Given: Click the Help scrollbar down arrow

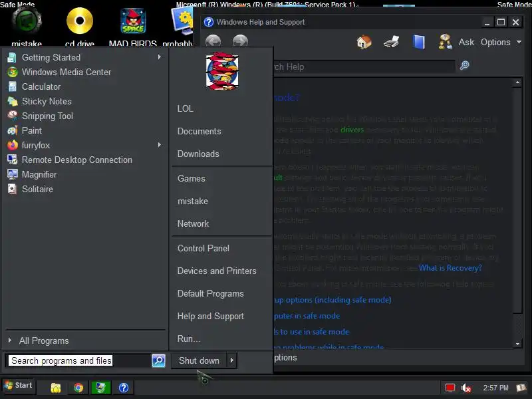Looking at the screenshot, I should (517, 344).
